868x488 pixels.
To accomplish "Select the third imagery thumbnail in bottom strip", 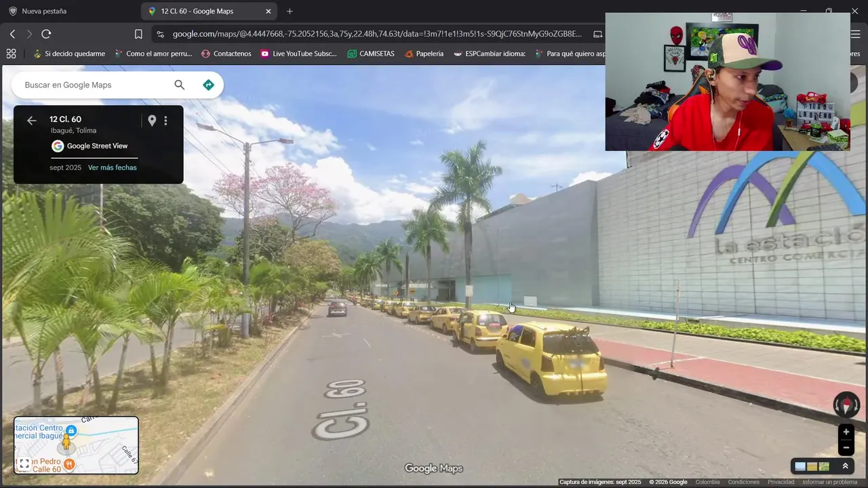I will [x=824, y=466].
